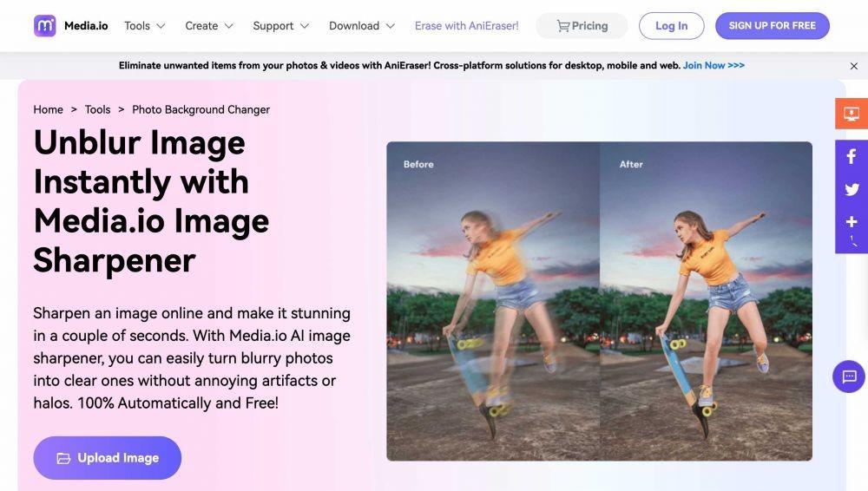Go to Home breadcrumb

point(48,109)
